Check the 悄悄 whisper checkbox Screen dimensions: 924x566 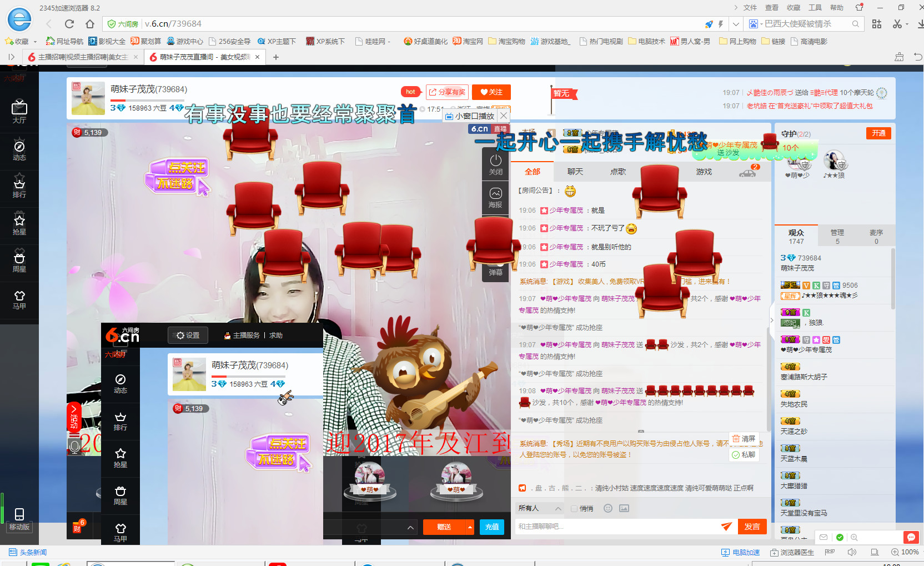pyautogui.click(x=574, y=509)
